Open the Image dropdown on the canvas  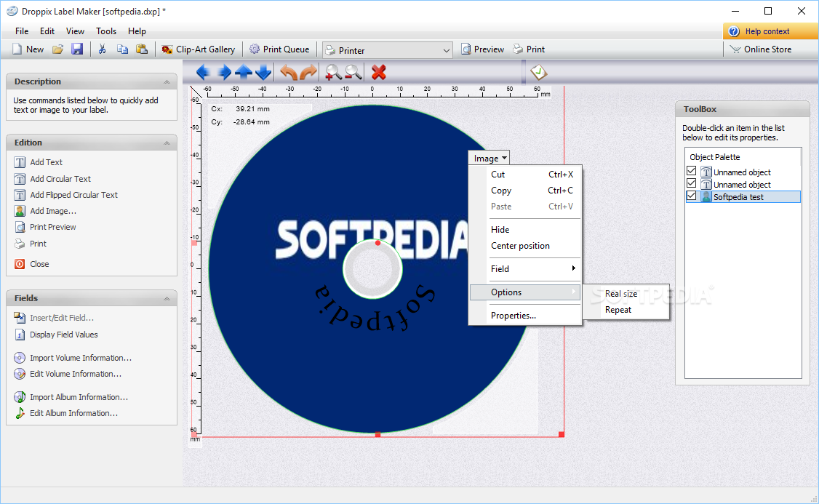[490, 159]
